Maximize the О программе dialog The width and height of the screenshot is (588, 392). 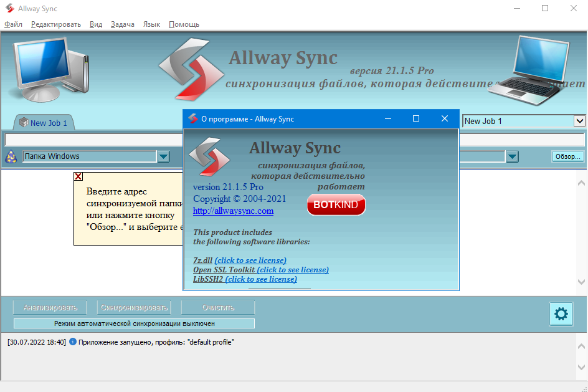click(416, 118)
